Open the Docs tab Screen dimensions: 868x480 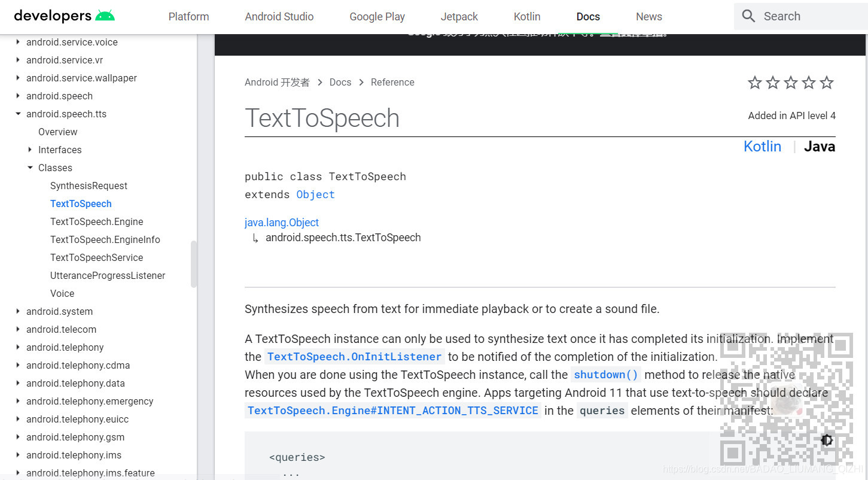tap(588, 17)
